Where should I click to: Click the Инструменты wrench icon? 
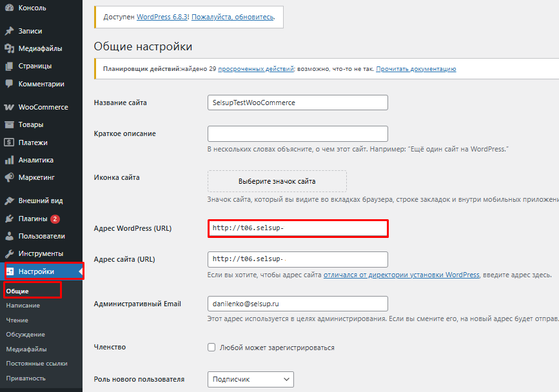(x=10, y=253)
